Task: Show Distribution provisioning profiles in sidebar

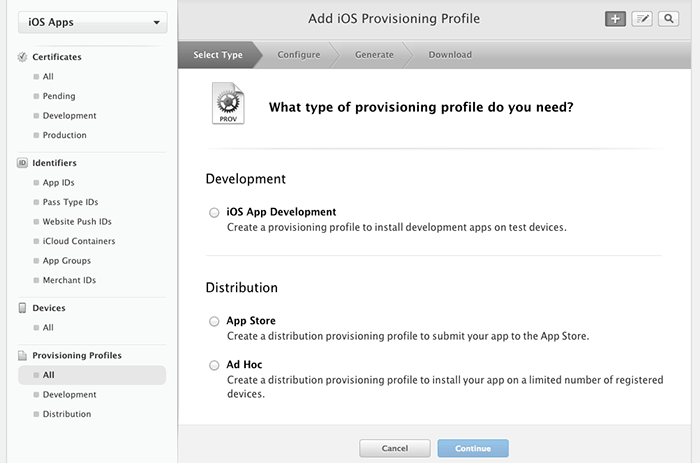Action: click(x=66, y=414)
